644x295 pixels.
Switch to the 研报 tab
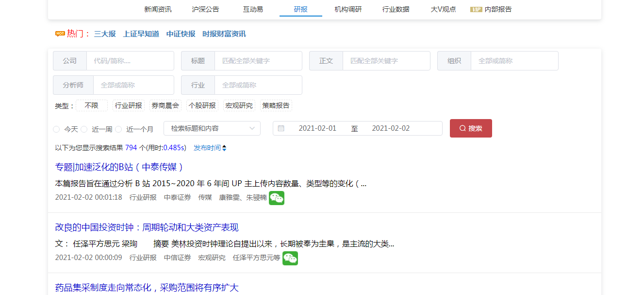[x=300, y=9]
